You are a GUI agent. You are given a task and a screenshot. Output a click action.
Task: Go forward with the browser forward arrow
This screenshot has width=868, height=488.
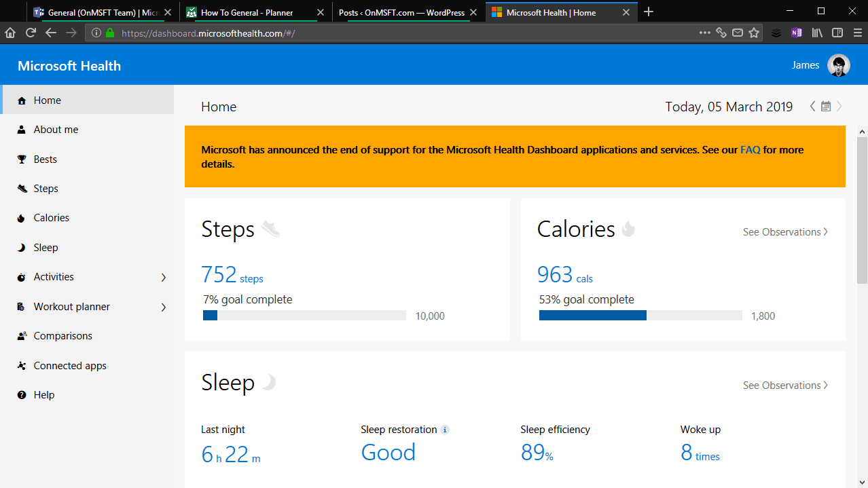[71, 33]
